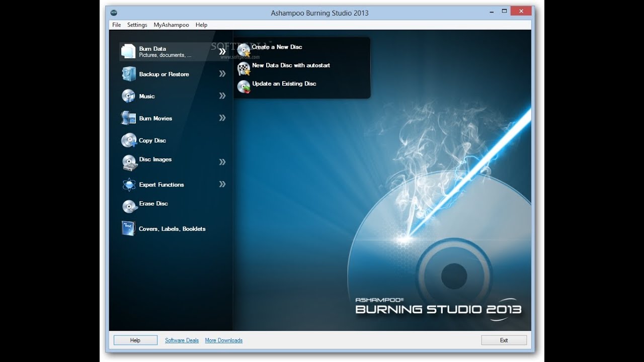Click the Burn Movies film icon
Image resolution: width=644 pixels, height=362 pixels.
click(128, 118)
